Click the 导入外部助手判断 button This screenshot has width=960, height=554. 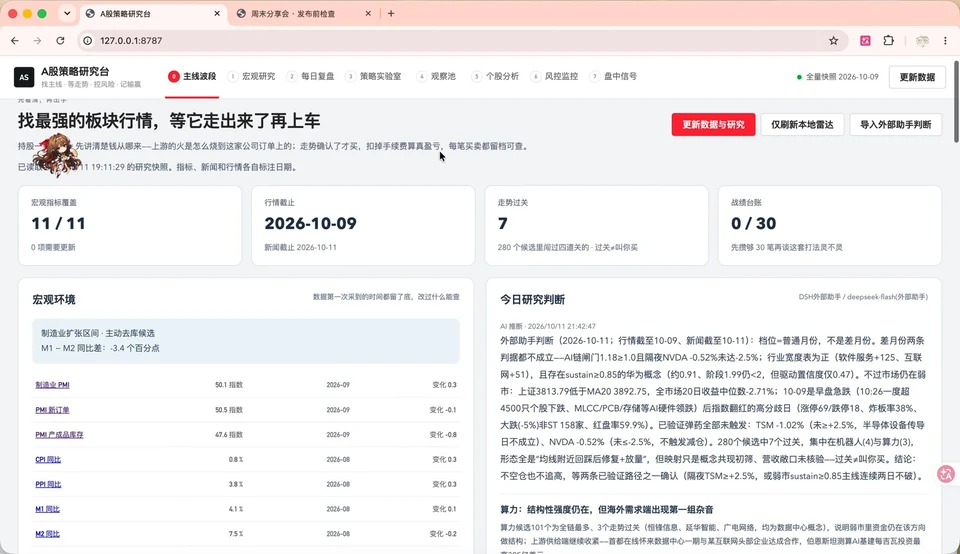[895, 125]
